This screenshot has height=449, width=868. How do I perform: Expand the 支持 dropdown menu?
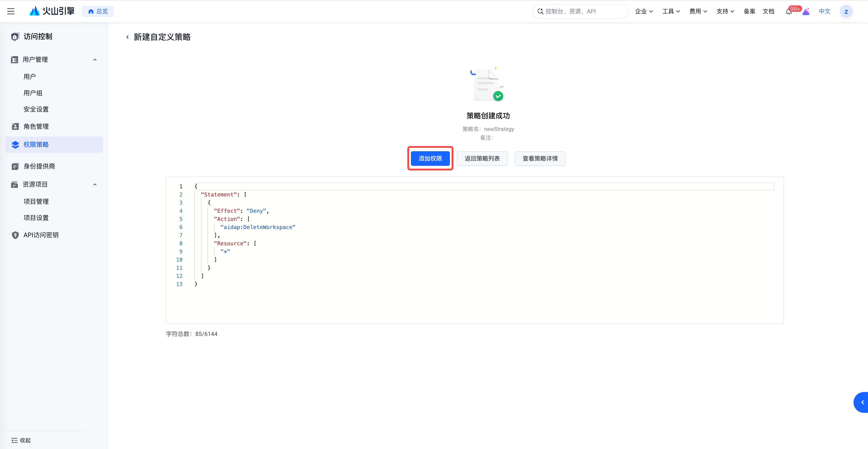(725, 12)
